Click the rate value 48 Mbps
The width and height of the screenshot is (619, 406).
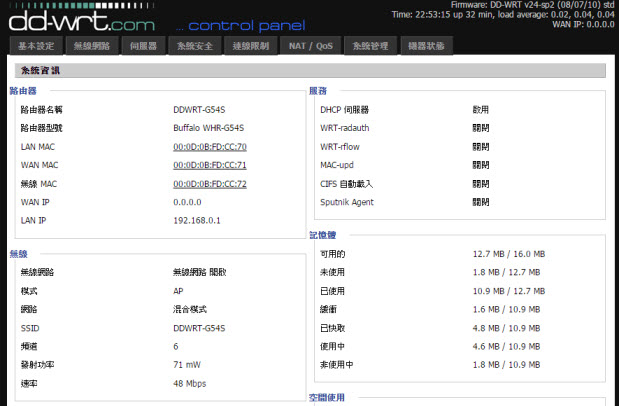tap(189, 383)
